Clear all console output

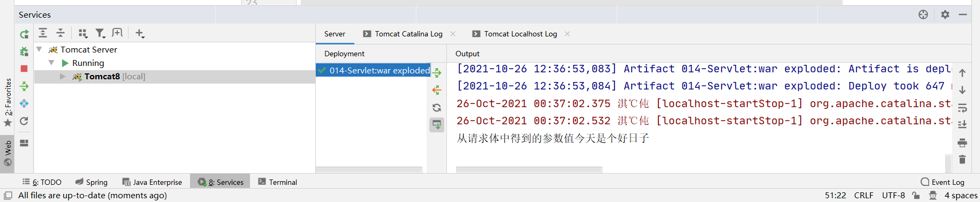coord(962,160)
